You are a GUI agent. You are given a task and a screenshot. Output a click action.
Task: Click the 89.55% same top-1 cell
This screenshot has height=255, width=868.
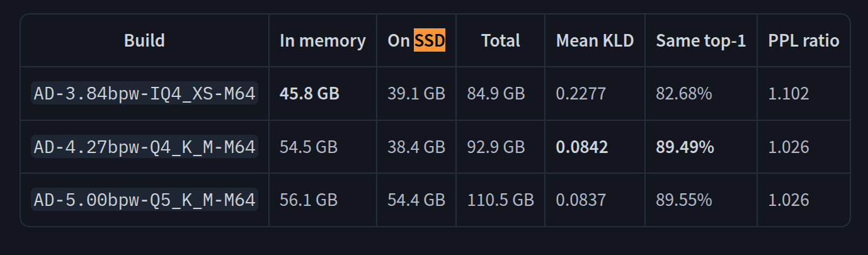click(684, 200)
